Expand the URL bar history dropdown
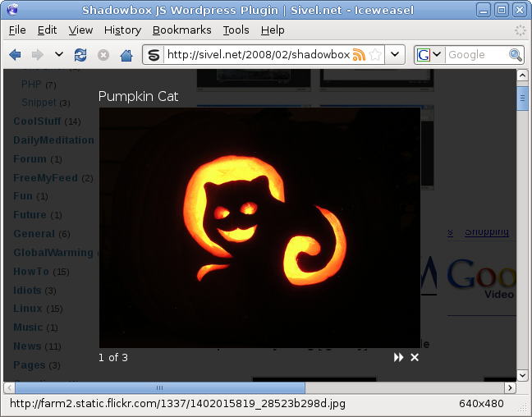Viewport: 532px width, 417px height. pos(396,55)
